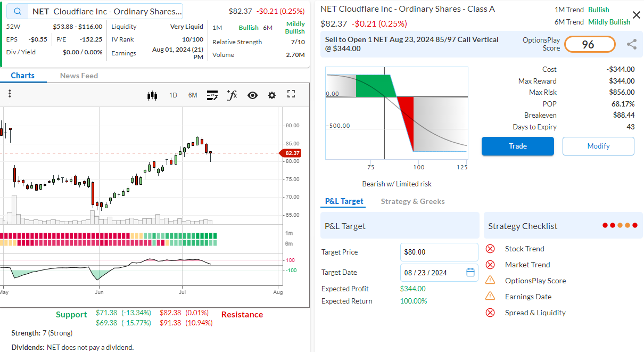Switch to the Charts tab

[x=23, y=76]
